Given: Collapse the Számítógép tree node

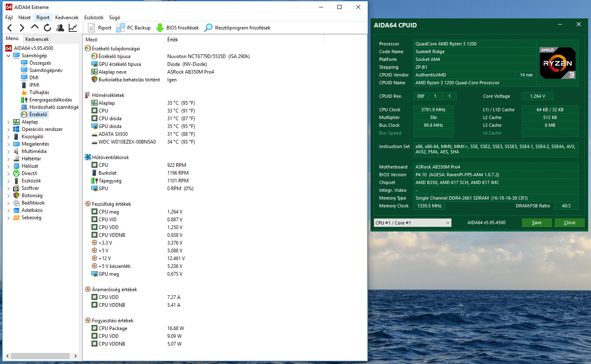Looking at the screenshot, I should [x=8, y=56].
